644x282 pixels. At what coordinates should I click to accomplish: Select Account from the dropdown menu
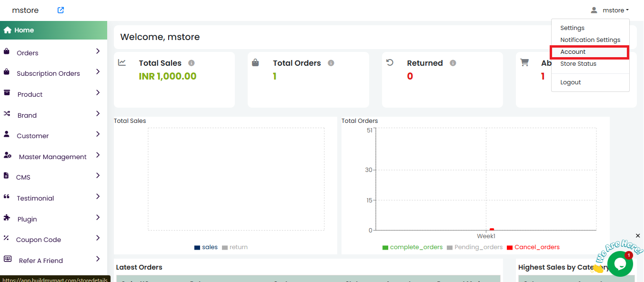coord(573,52)
